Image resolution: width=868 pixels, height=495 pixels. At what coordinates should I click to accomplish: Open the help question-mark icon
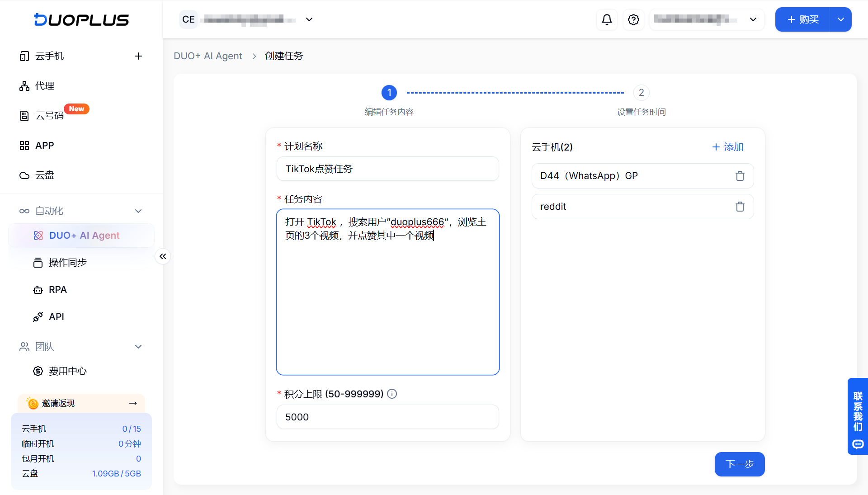coord(633,19)
